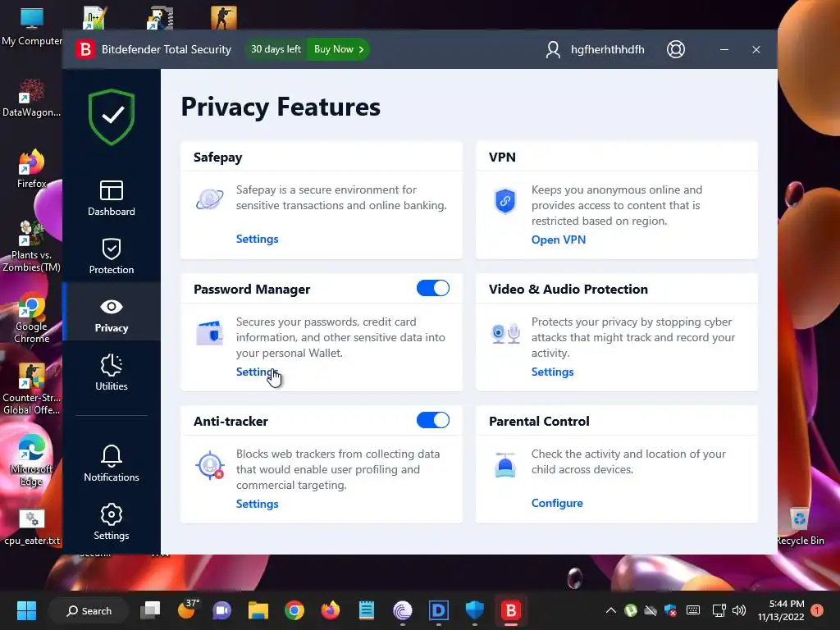Click the Parental Control propeller-hat icon
840x630 pixels.
(x=505, y=464)
